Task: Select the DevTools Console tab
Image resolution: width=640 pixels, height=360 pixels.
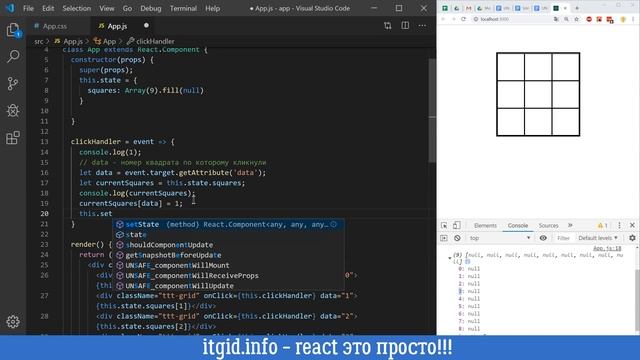Action: tap(518, 225)
